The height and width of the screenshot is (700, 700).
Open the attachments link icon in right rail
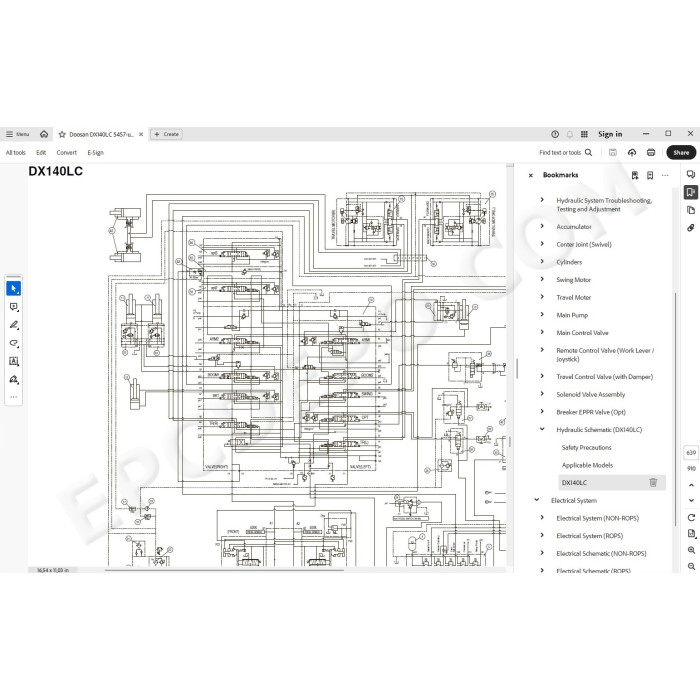click(691, 228)
